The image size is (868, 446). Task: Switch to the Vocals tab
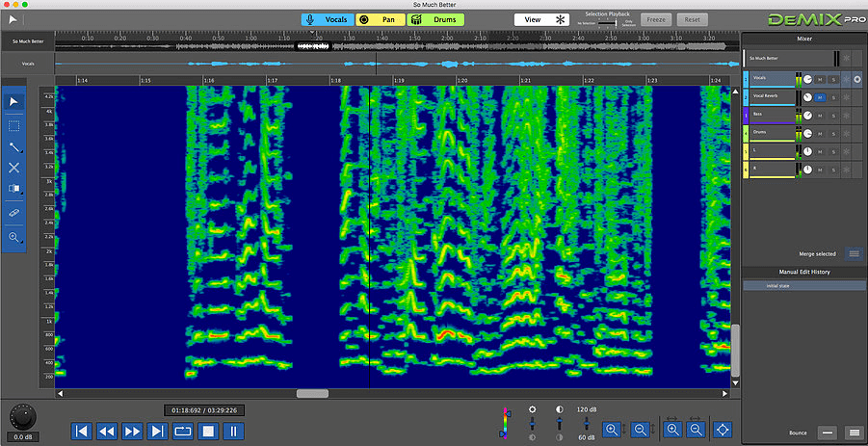point(327,19)
